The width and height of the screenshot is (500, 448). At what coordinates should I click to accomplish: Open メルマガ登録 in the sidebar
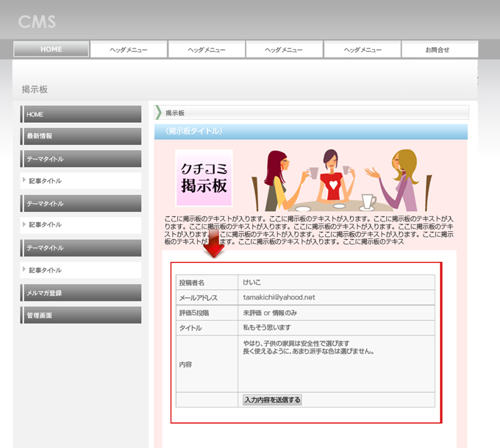[80, 294]
